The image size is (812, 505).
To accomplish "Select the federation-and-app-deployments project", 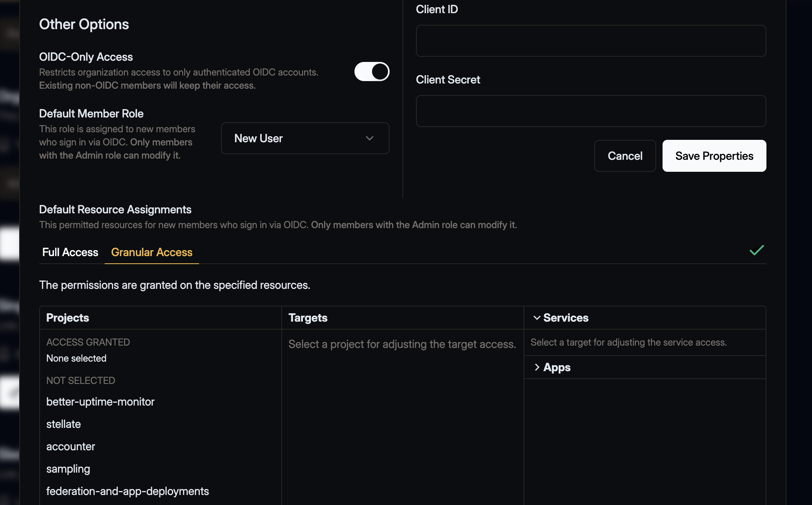I will tap(127, 491).
